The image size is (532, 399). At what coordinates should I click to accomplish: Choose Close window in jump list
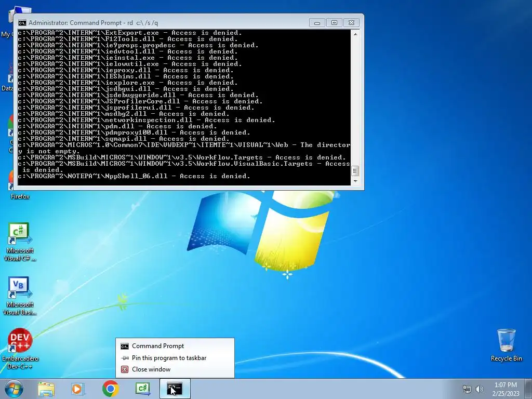pos(175,369)
